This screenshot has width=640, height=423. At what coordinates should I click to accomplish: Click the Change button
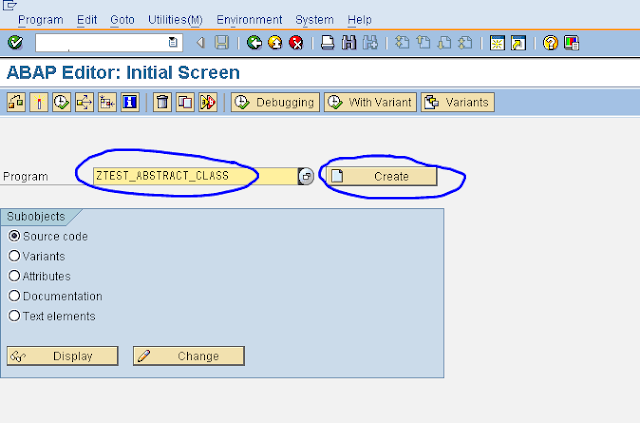[189, 356]
